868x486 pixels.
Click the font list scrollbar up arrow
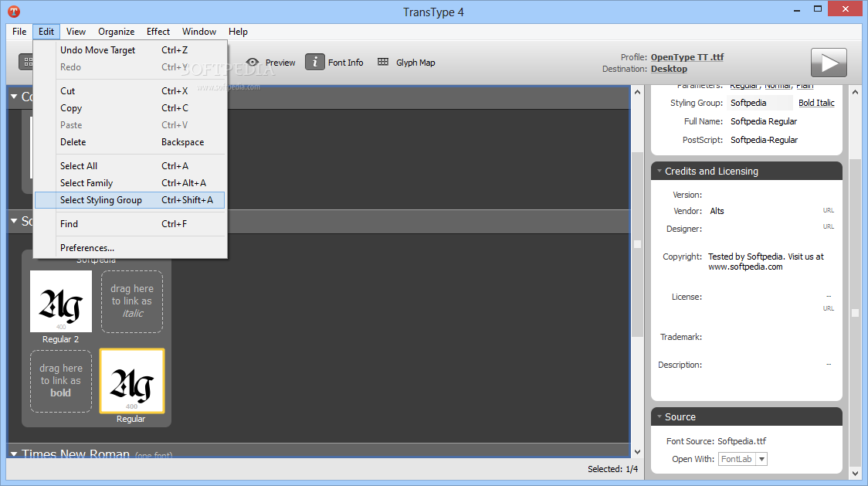(x=637, y=92)
